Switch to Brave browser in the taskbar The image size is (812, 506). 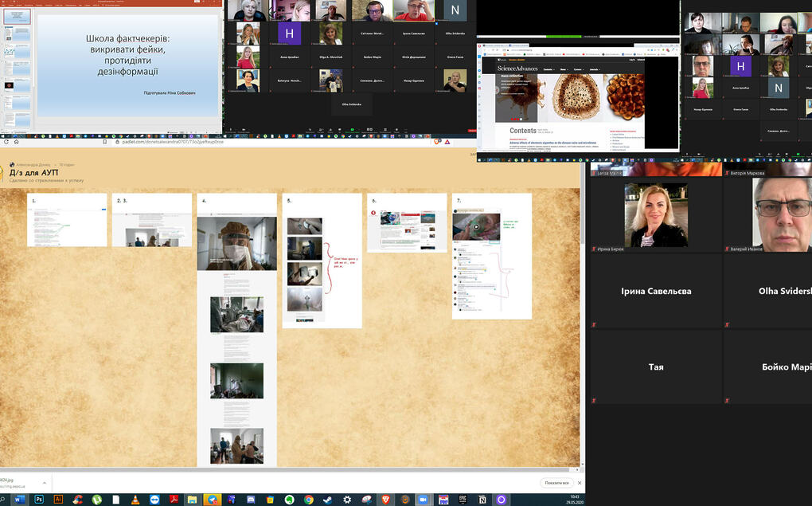pos(386,500)
